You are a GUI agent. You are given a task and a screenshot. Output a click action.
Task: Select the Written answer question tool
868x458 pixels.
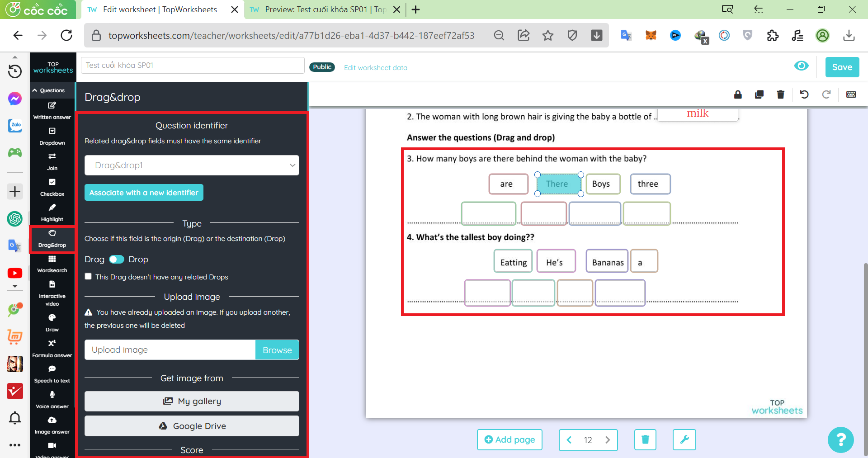(52, 110)
